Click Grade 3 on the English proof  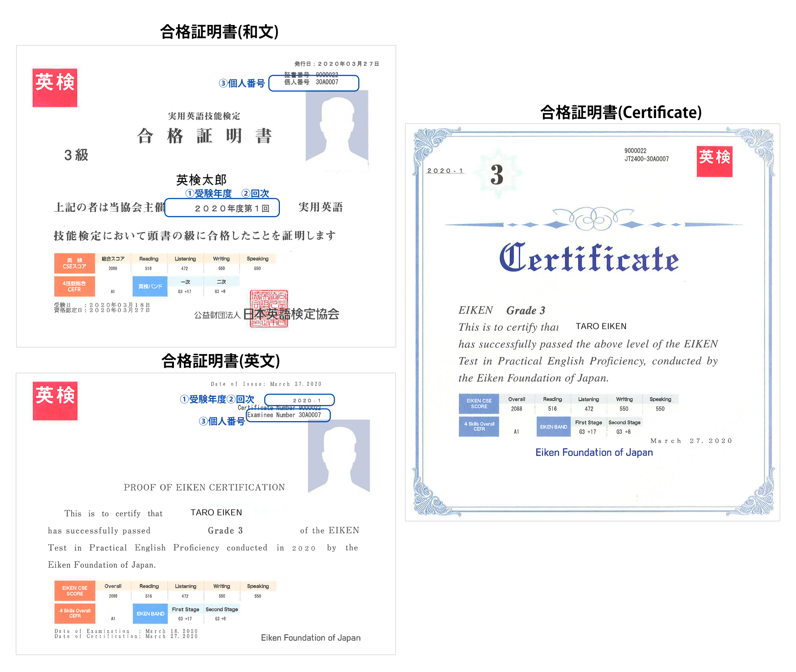(x=225, y=530)
